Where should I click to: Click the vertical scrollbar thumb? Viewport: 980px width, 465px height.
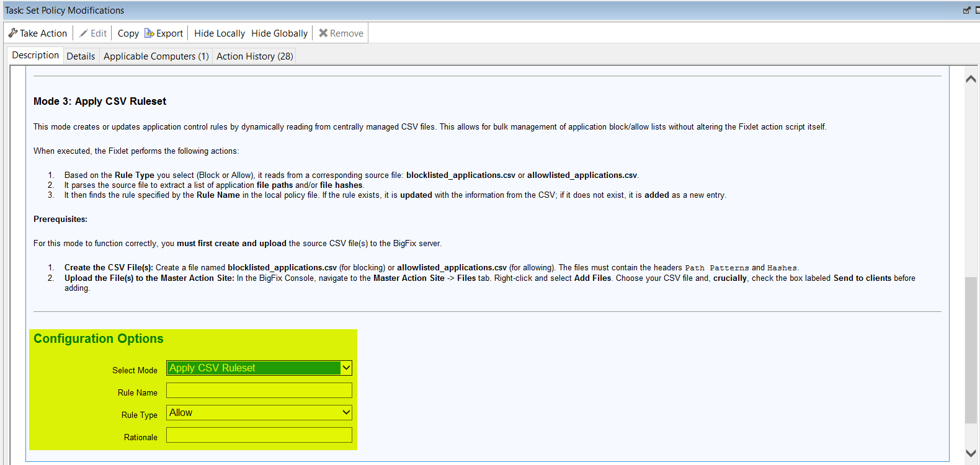click(971, 350)
